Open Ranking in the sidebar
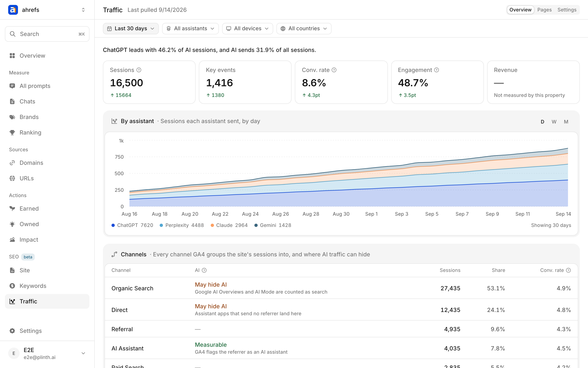588x368 pixels. coord(47,133)
